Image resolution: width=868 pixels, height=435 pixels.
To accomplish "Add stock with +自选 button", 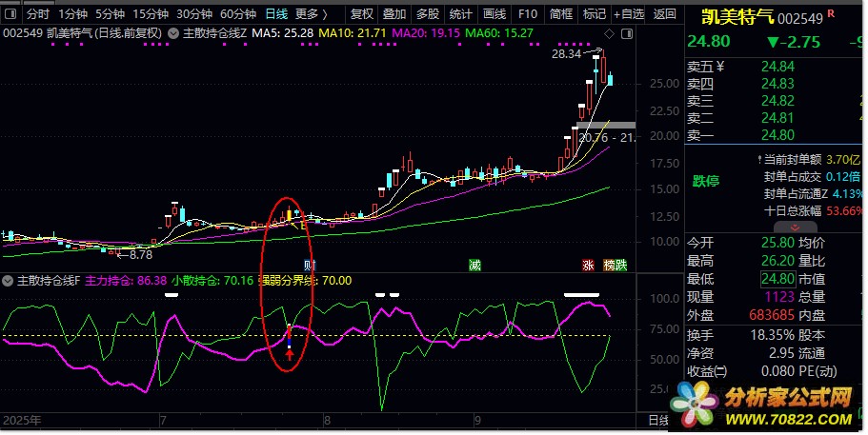I will coord(629,14).
